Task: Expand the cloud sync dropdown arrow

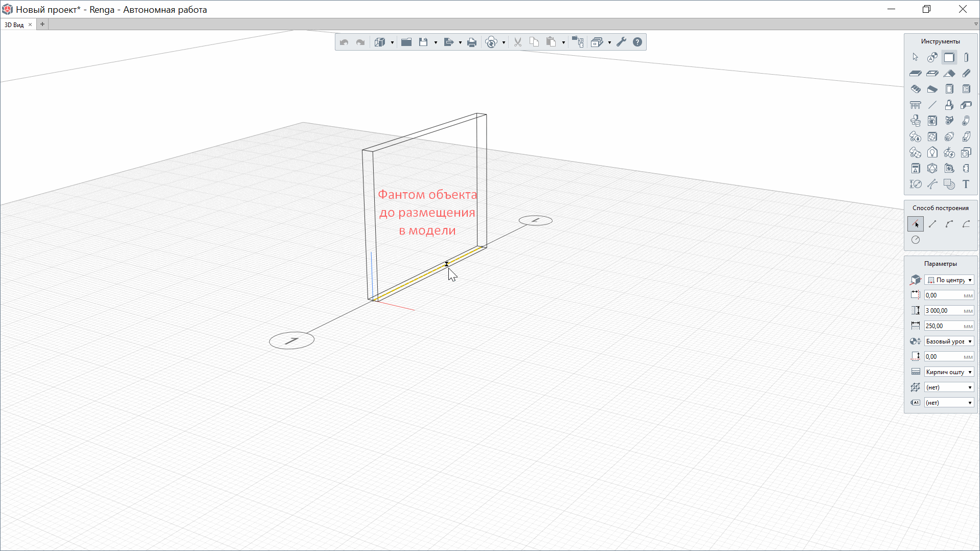Action: coord(504,43)
